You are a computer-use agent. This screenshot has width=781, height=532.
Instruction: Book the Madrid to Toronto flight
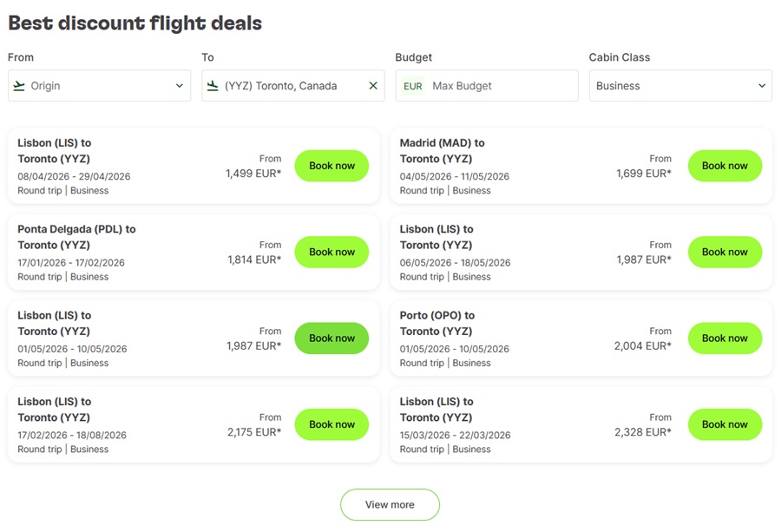(725, 166)
